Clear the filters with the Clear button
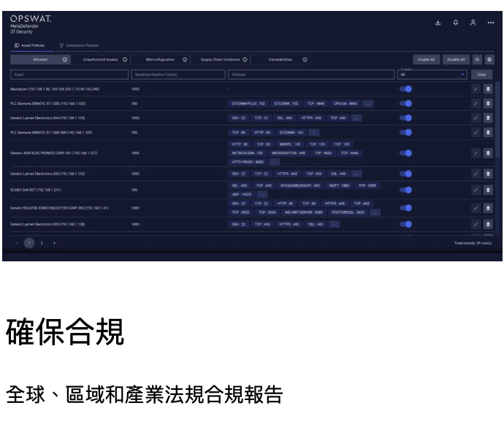Screen dimensions: 504x438 [481, 74]
